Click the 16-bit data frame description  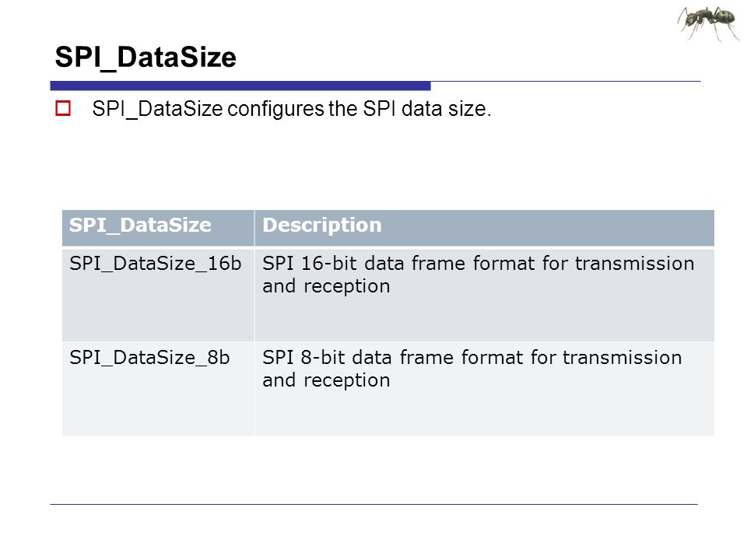pos(479,275)
